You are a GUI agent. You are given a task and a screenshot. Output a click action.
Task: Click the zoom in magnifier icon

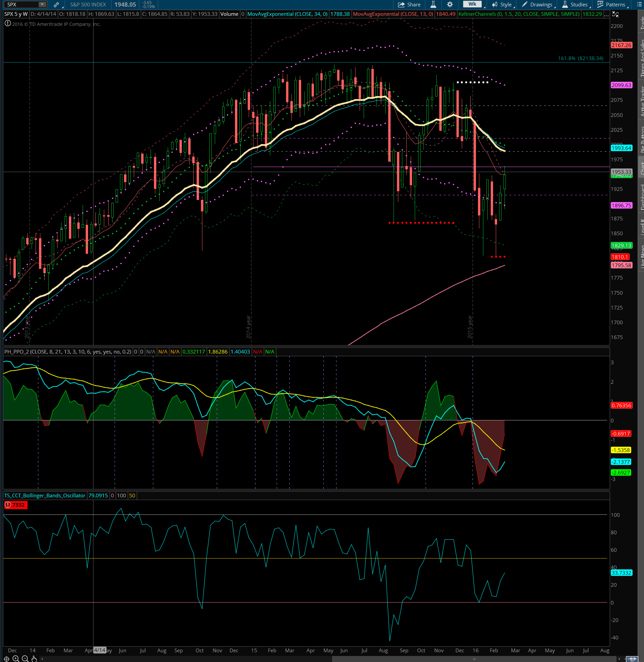click(x=15, y=658)
